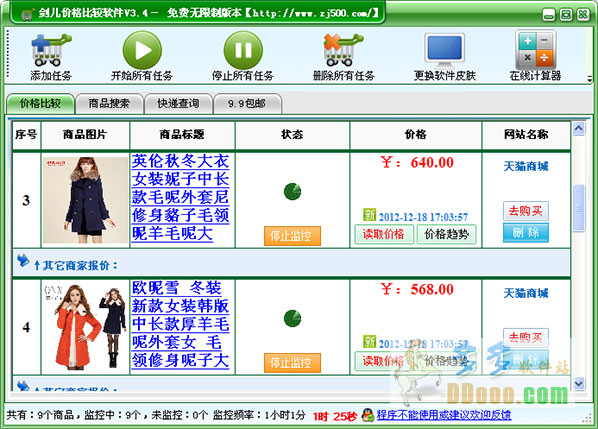This screenshot has height=429, width=598.
Task: Start all tasks with the green play button
Action: [142, 50]
